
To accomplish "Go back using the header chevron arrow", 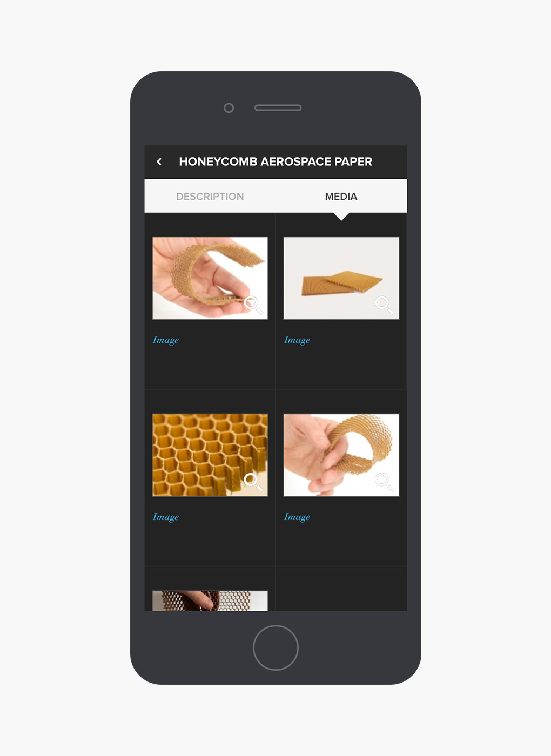I will [159, 161].
